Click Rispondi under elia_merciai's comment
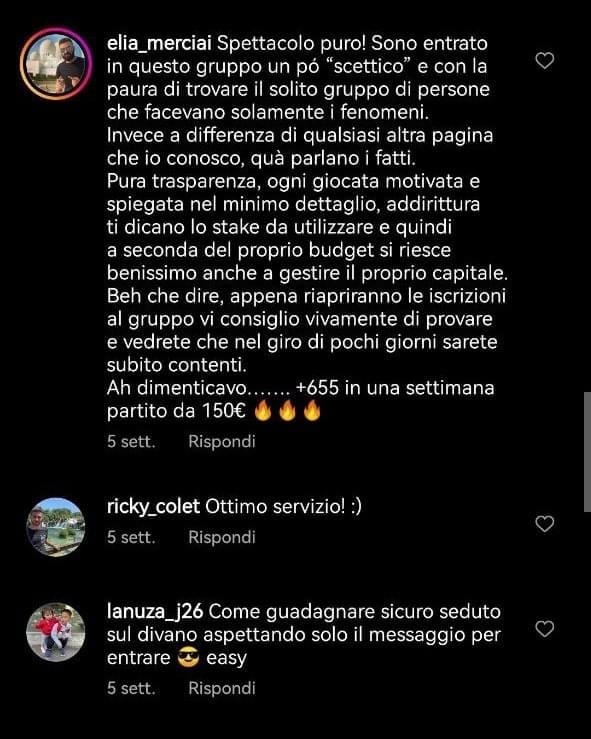The image size is (591, 739). (x=222, y=442)
